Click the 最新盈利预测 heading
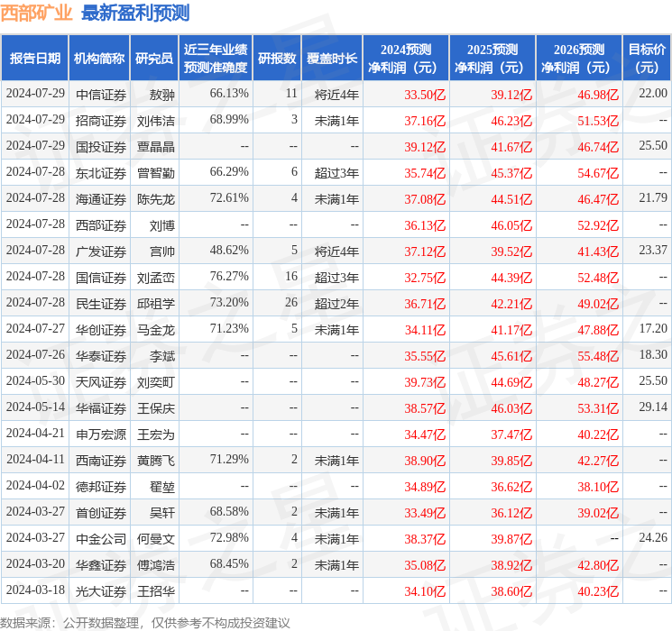Image resolution: width=672 pixels, height=631 pixels. point(135,13)
